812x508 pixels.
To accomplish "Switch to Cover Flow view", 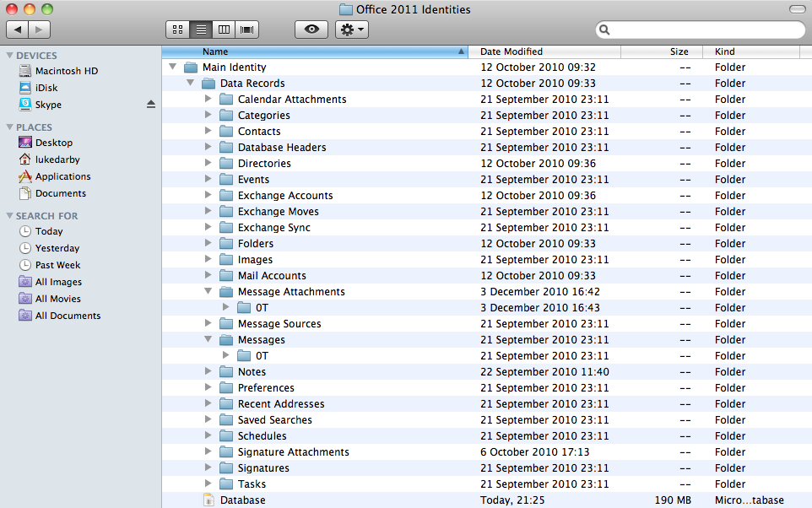I will pyautogui.click(x=247, y=30).
